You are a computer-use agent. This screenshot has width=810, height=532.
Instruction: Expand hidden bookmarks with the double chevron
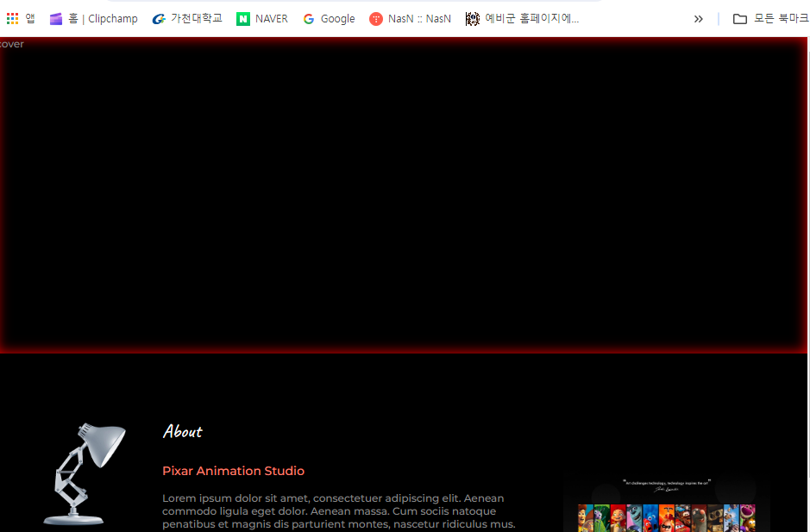(x=699, y=19)
